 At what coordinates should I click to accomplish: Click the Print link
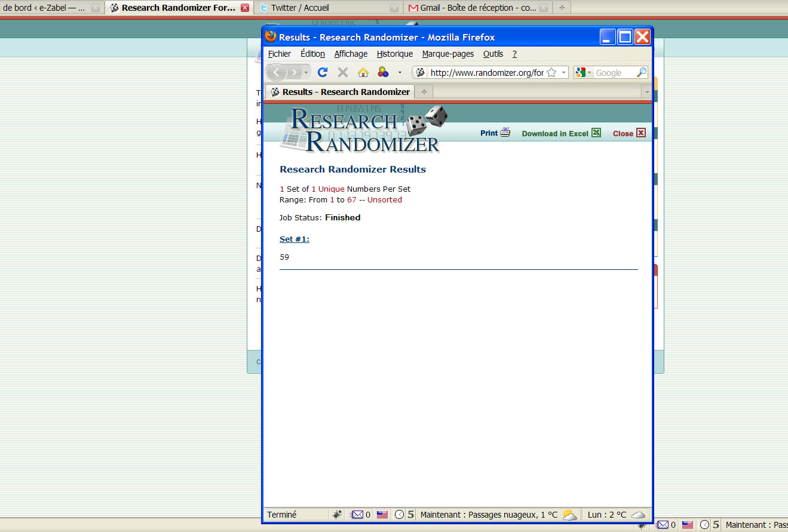click(489, 133)
